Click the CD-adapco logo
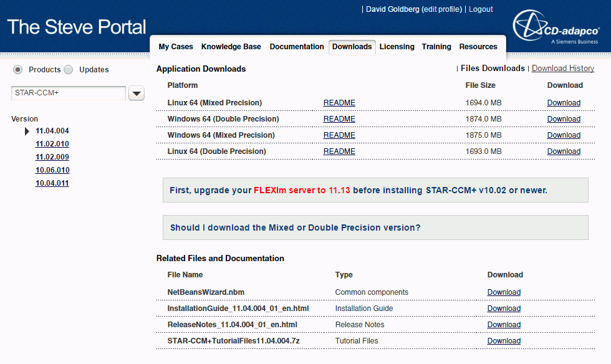The width and height of the screenshot is (611, 364). 556,29
